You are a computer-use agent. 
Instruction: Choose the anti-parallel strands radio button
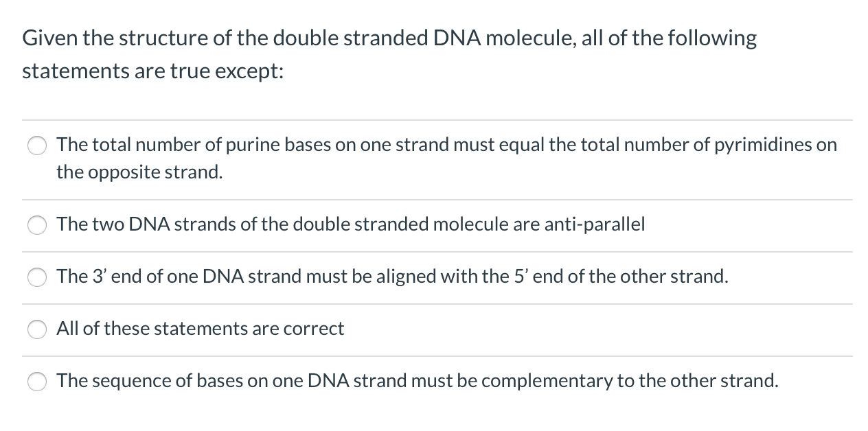pos(36,224)
